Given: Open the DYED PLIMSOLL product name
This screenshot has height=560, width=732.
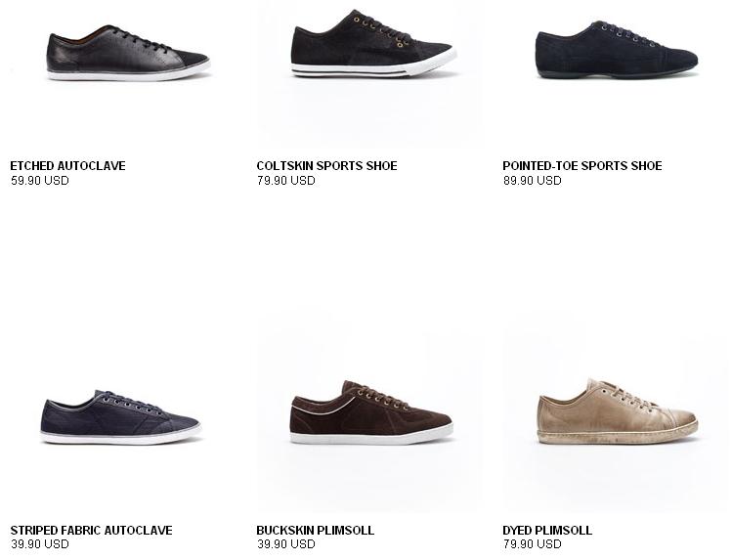Looking at the screenshot, I should pyautogui.click(x=547, y=530).
